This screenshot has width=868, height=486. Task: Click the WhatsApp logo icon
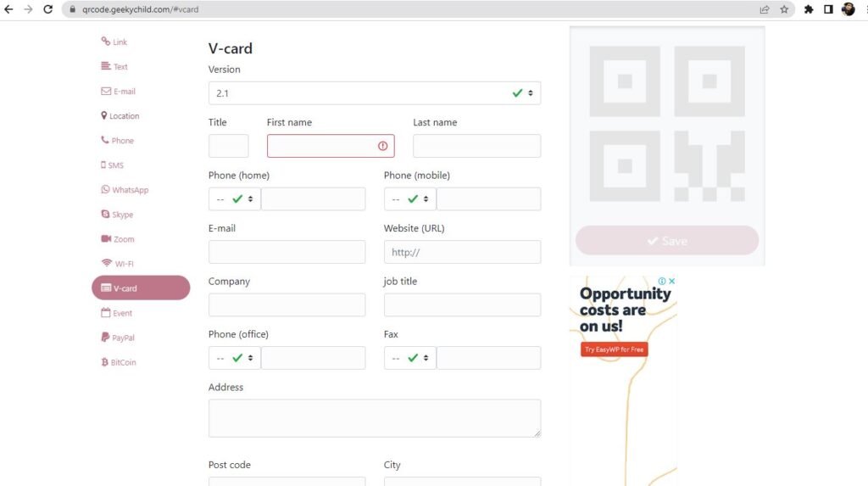click(x=105, y=189)
